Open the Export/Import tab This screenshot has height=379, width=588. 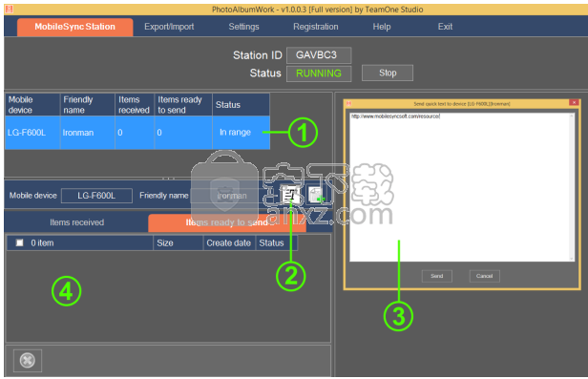tap(169, 27)
